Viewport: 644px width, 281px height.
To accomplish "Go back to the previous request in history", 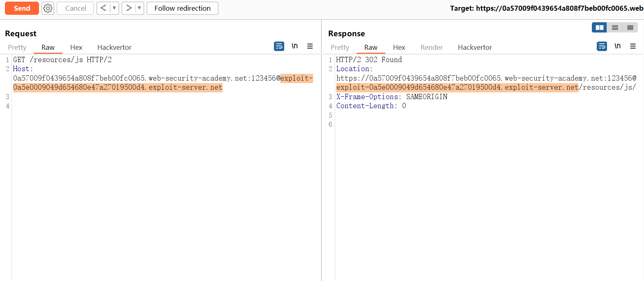I will [103, 8].
